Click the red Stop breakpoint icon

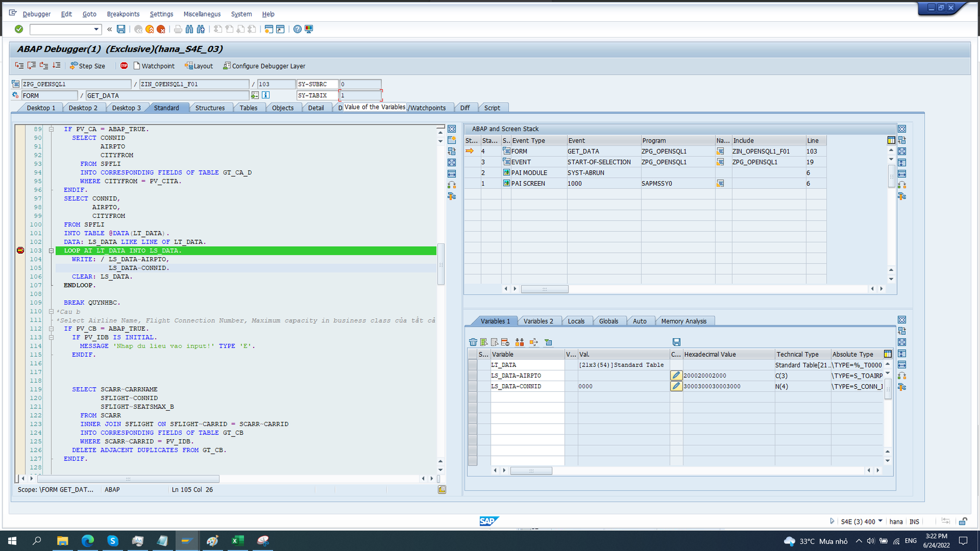coord(124,66)
